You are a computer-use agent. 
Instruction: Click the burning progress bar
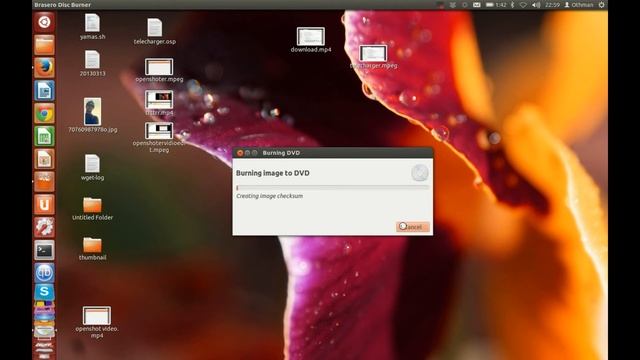point(332,188)
